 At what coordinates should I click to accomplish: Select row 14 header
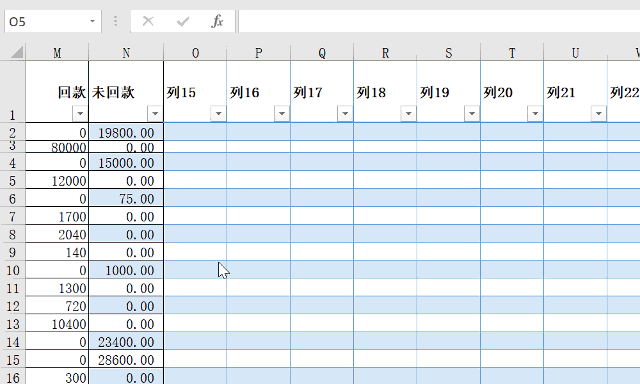[x=13, y=342]
